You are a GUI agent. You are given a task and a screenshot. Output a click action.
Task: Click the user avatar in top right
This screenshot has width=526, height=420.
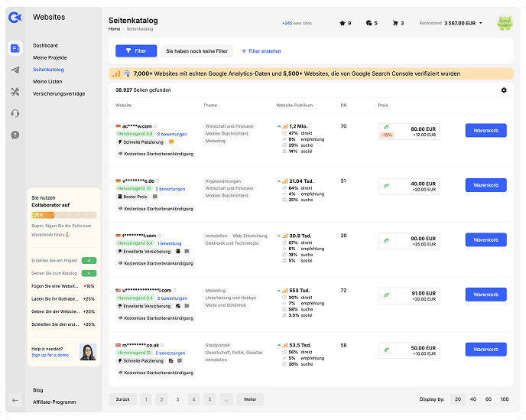pyautogui.click(x=505, y=23)
